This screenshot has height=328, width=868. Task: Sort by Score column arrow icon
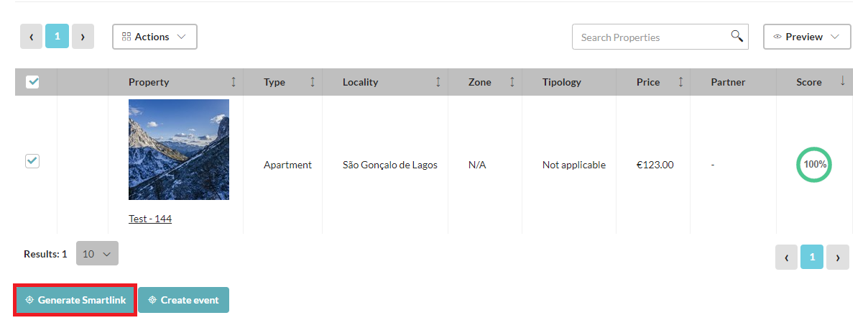842,81
